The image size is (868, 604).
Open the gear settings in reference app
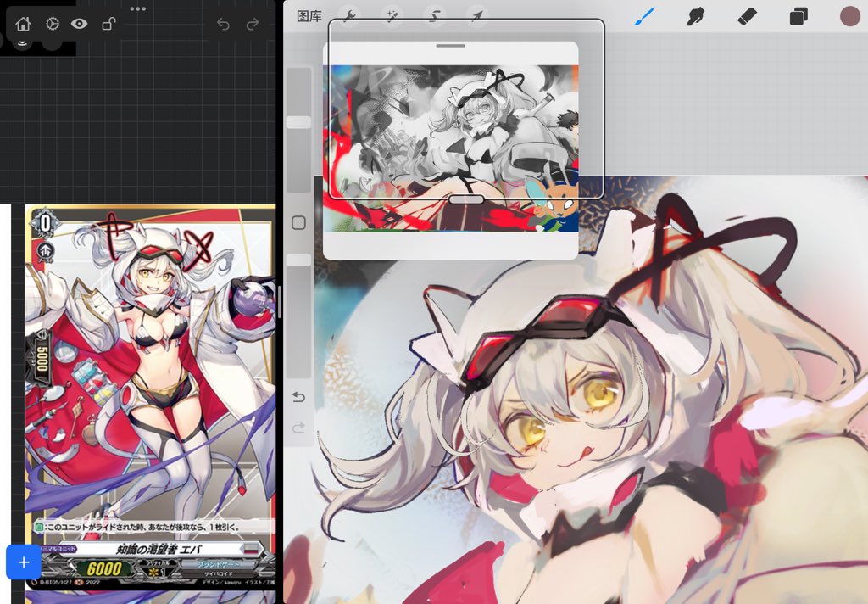click(52, 24)
